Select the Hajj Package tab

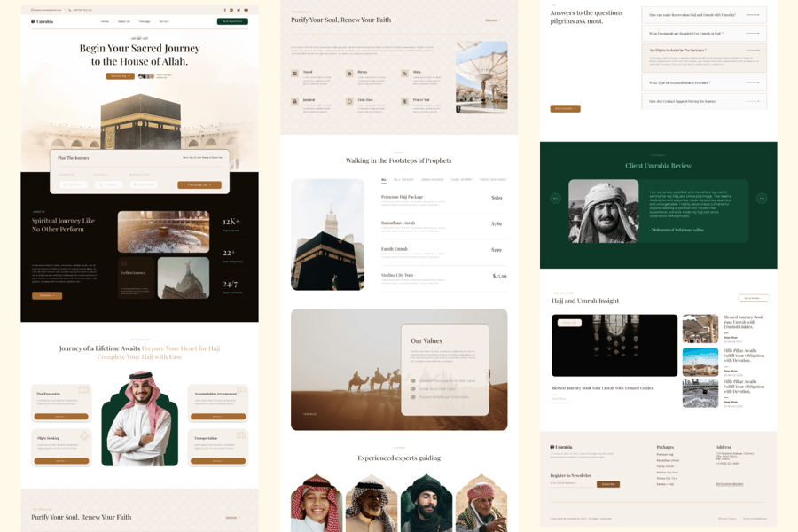coord(403,180)
